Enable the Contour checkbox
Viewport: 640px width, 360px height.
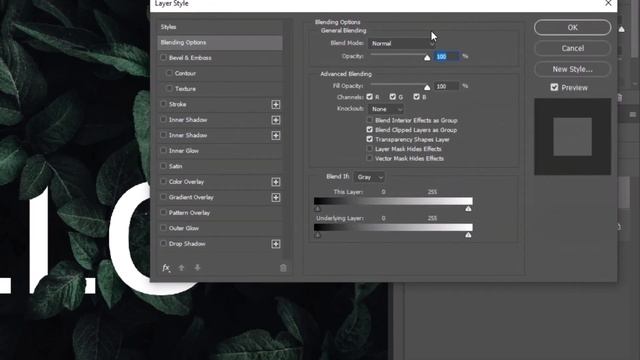pos(169,73)
